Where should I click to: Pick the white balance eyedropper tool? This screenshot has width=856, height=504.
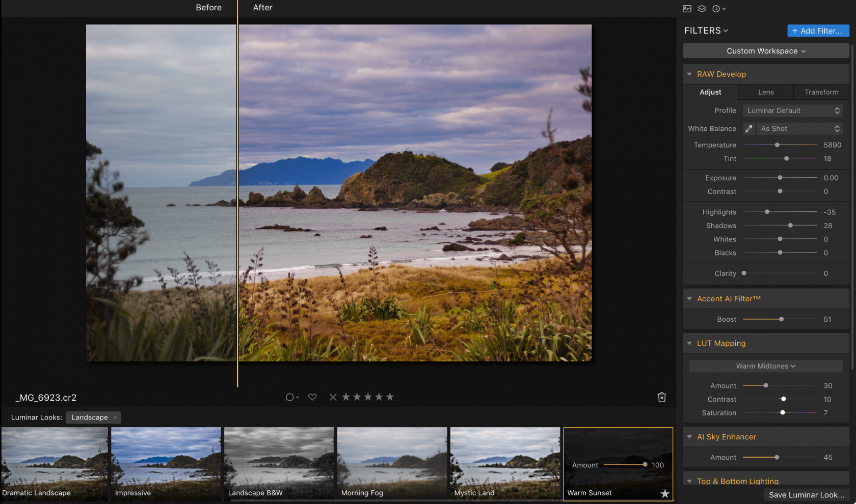[x=748, y=129]
